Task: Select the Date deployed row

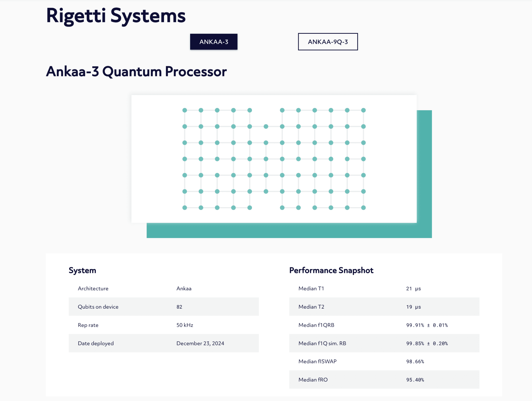Action: pos(164,343)
